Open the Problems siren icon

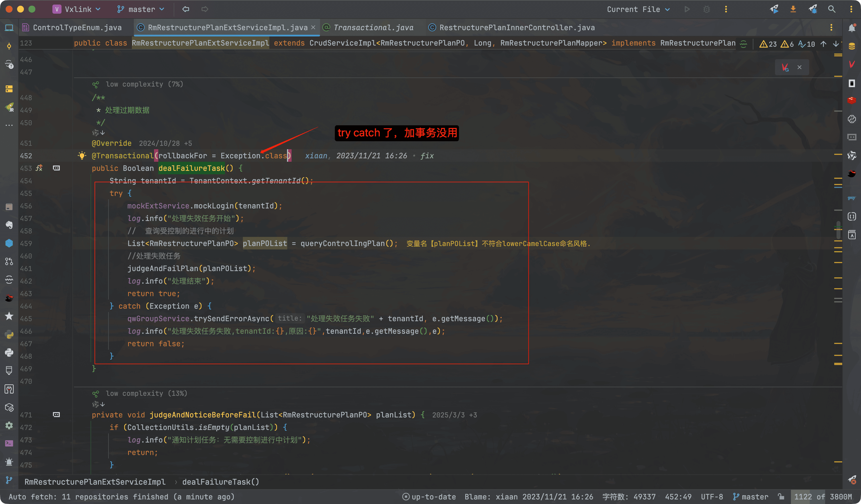[x=9, y=462]
